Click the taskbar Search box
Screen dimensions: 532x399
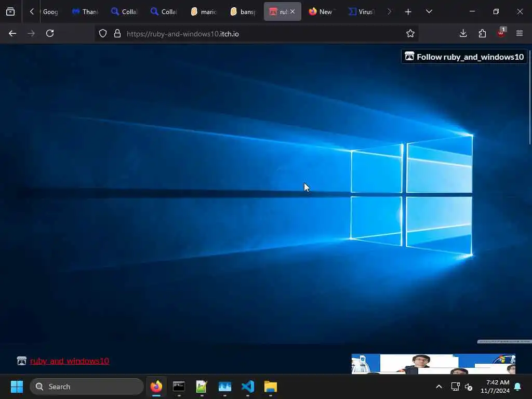[87, 387]
